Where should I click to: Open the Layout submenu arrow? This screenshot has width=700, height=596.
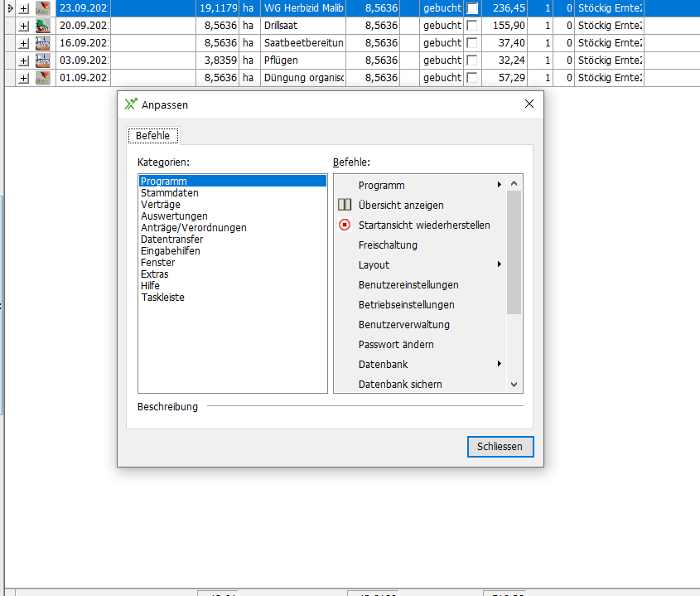click(x=499, y=264)
